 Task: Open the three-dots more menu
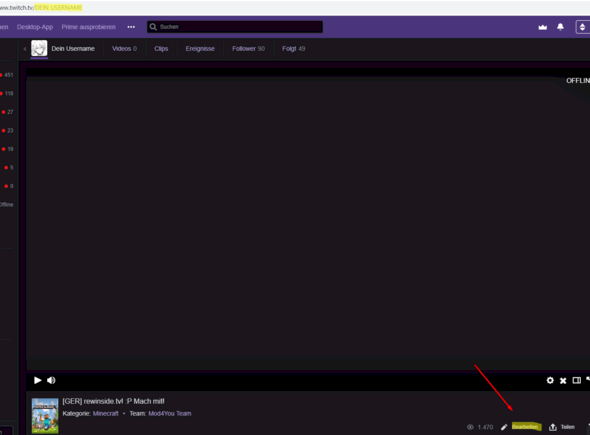(131, 27)
